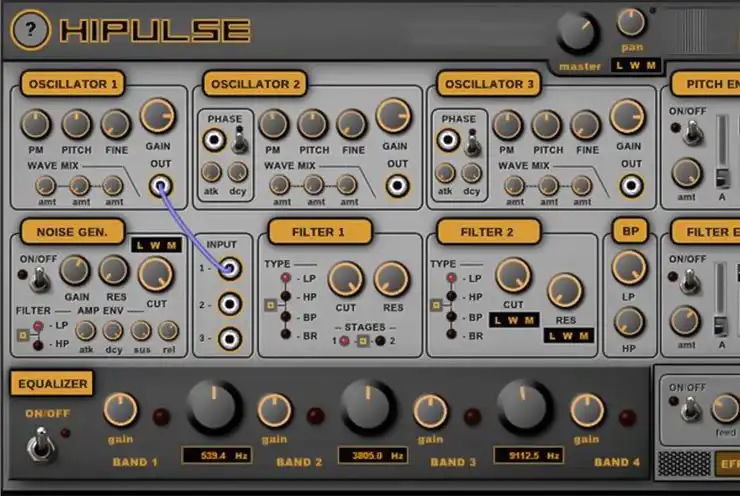Open the help question mark button

[30, 30]
